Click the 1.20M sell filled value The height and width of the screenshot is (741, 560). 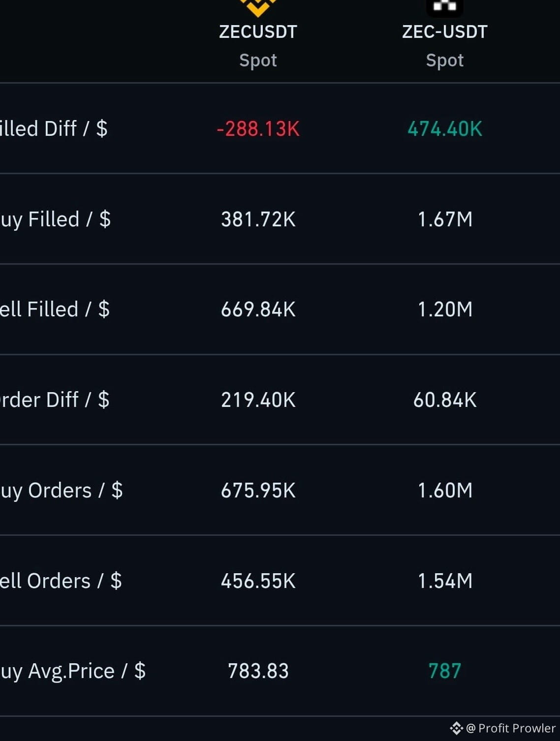tap(445, 309)
